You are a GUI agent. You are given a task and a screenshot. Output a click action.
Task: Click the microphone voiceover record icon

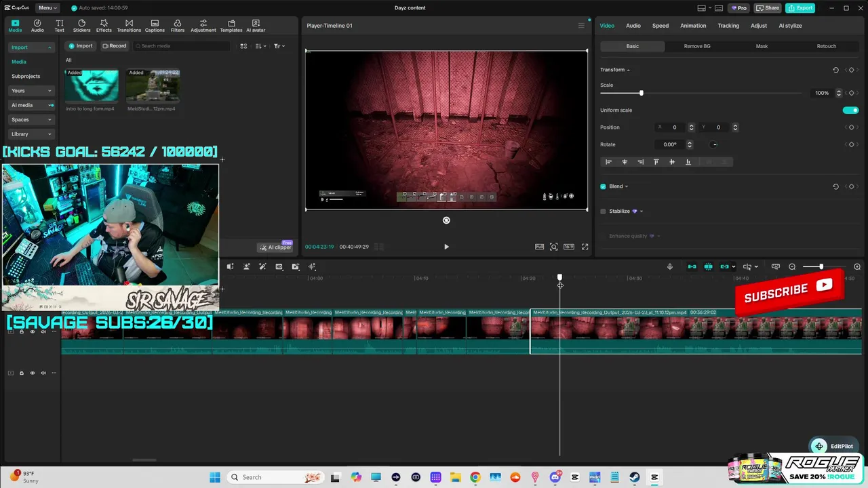click(x=670, y=267)
